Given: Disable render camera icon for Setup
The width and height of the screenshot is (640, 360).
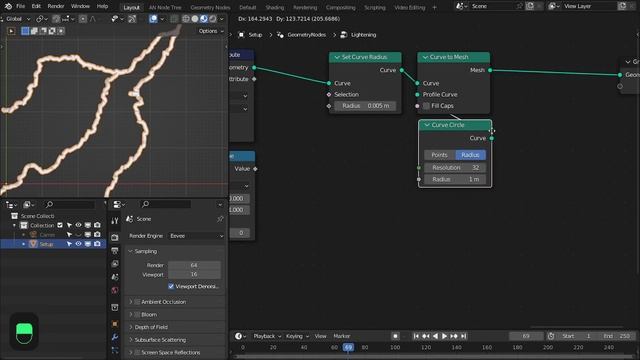Looking at the screenshot, I should [x=97, y=244].
